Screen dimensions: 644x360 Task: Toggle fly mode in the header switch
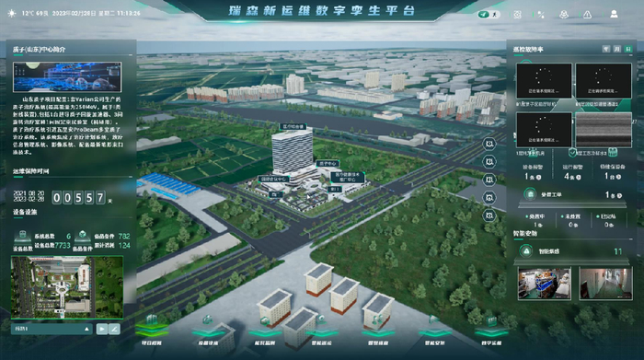point(483,15)
